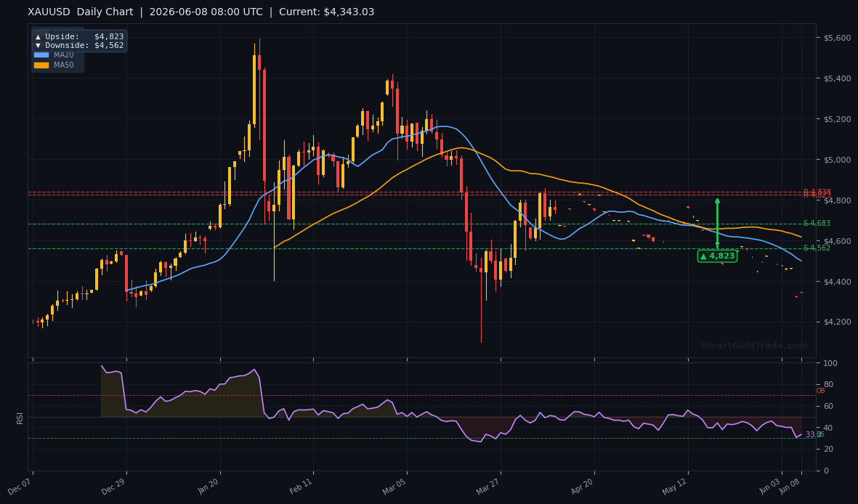Click the RSI axis value 0
The height and width of the screenshot is (504, 858).
click(x=826, y=471)
